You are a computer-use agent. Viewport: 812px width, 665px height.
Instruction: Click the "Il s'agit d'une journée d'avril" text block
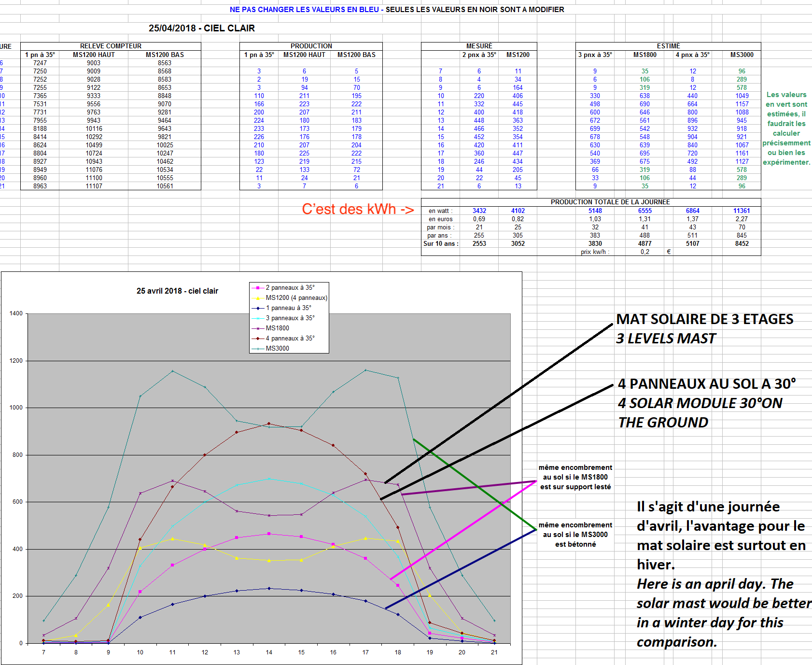click(x=724, y=574)
